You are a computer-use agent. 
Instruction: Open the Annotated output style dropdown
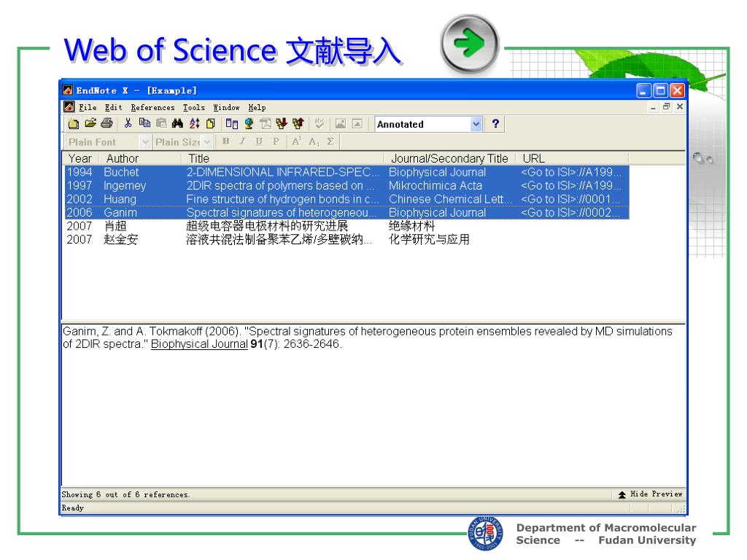pos(476,124)
